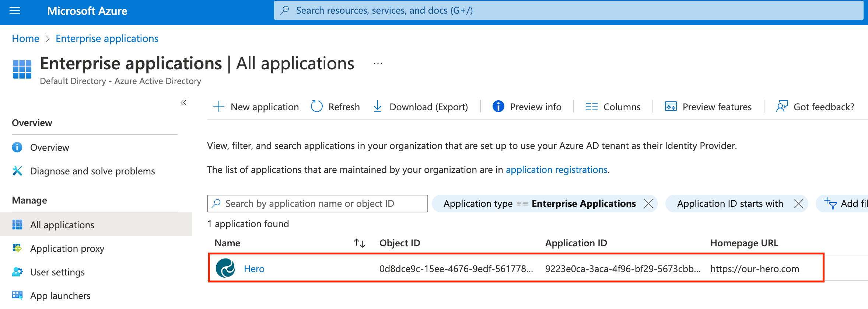The width and height of the screenshot is (868, 309).
Task: Click the Diagnose wrench icon
Action: (x=17, y=171)
